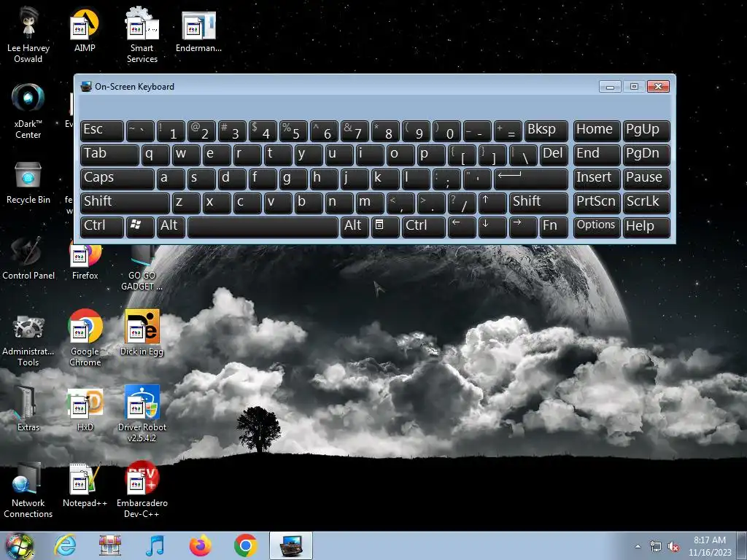Click the number 5 key
Image resolution: width=747 pixels, height=560 pixels.
(x=293, y=131)
